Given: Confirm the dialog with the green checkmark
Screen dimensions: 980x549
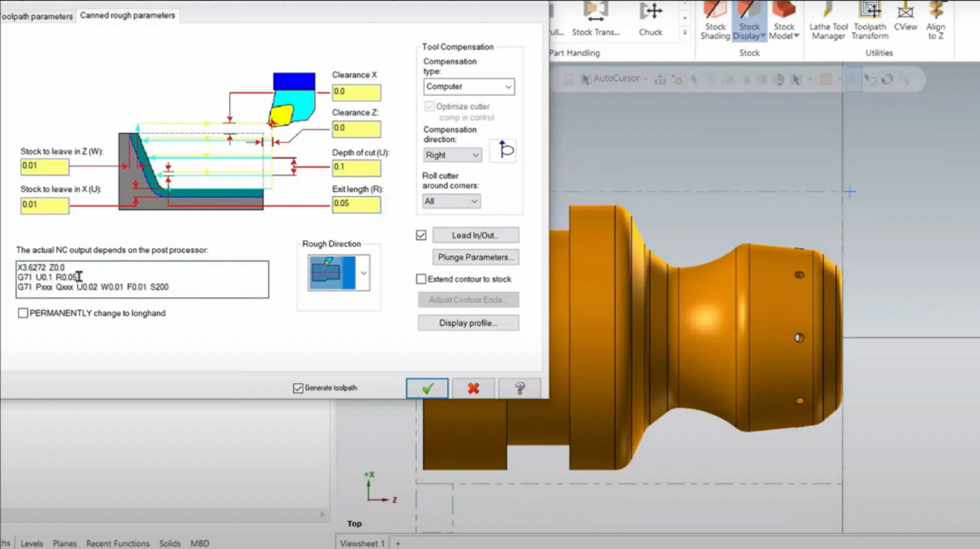Looking at the screenshot, I should click(x=427, y=388).
